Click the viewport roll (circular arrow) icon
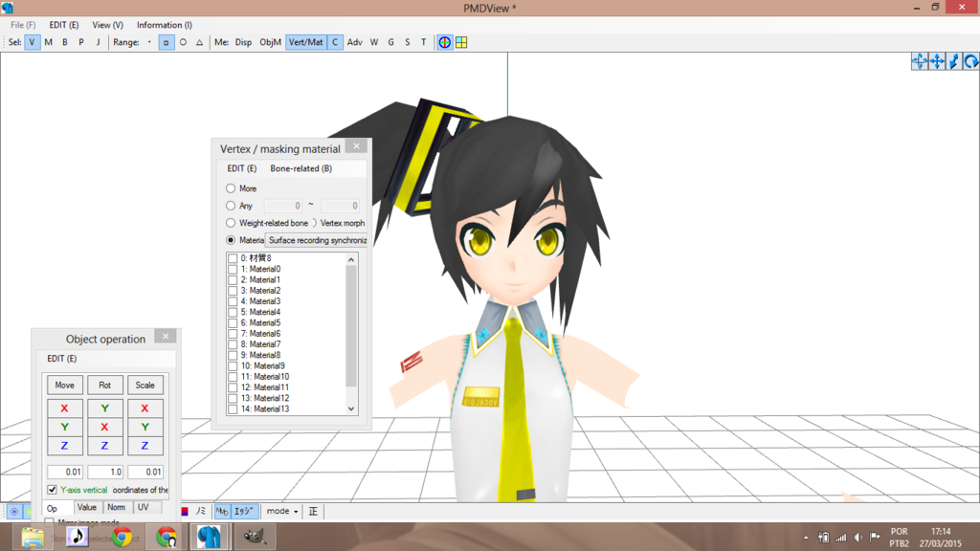 coord(970,61)
